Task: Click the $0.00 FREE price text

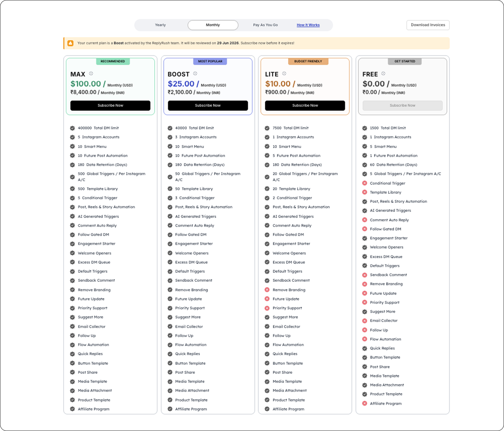Action: click(x=374, y=84)
